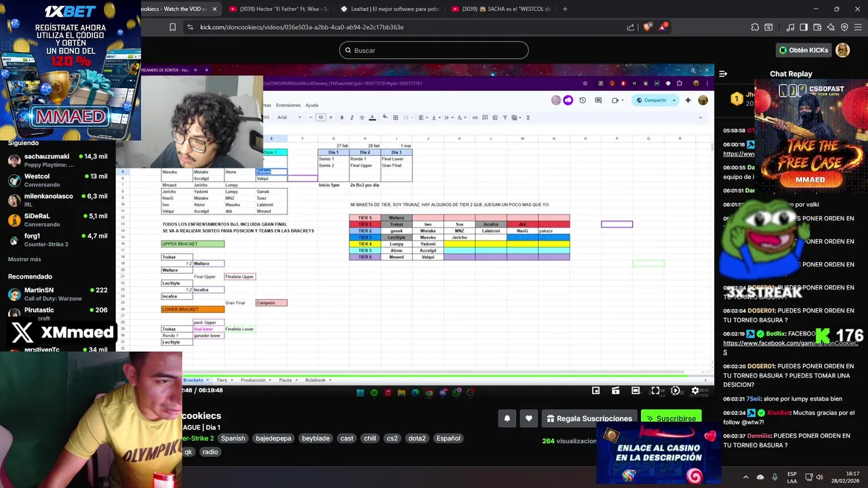Click ESP LAA language indicator in the tray
868x488 pixels.
pos(792,477)
